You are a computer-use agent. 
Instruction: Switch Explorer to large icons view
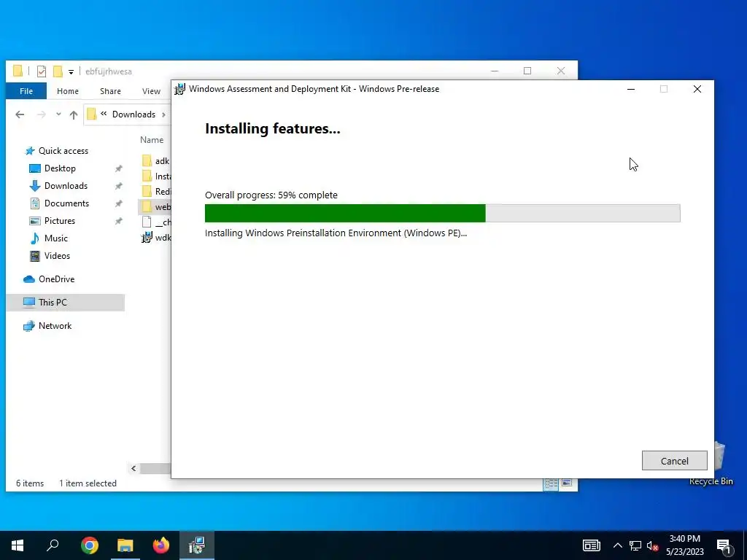tap(566, 483)
